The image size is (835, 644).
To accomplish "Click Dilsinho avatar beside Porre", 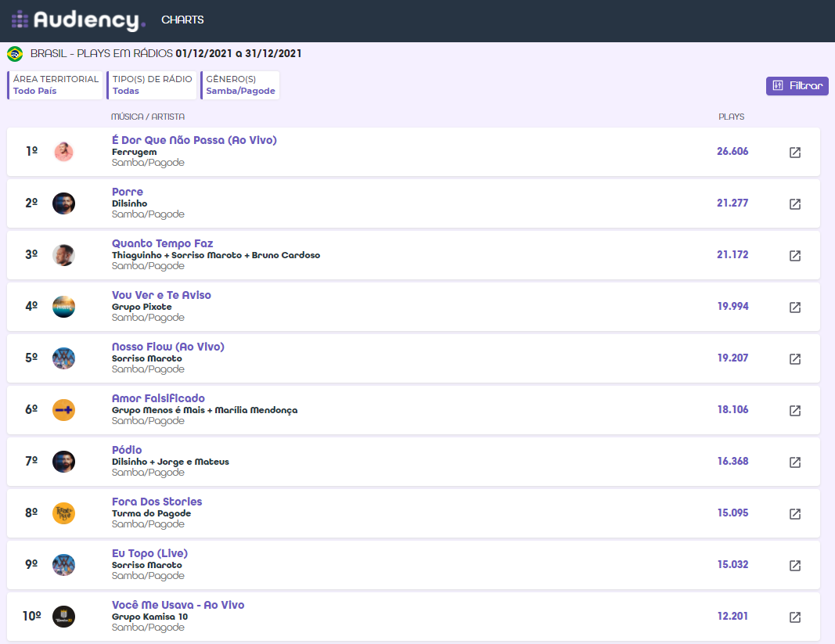I will [x=63, y=203].
